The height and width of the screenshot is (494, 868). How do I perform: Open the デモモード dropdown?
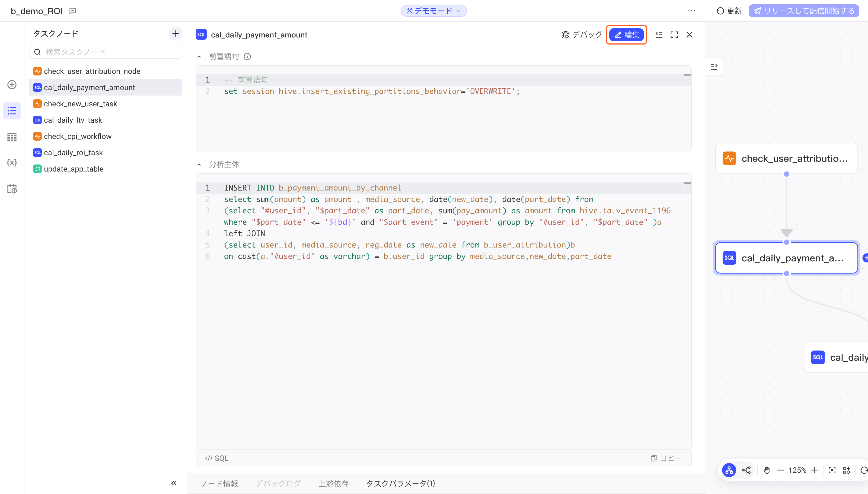[434, 11]
